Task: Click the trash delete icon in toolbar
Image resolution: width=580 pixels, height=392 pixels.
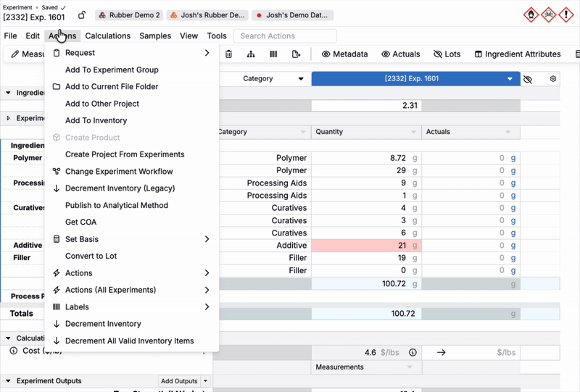Action: 229,54
